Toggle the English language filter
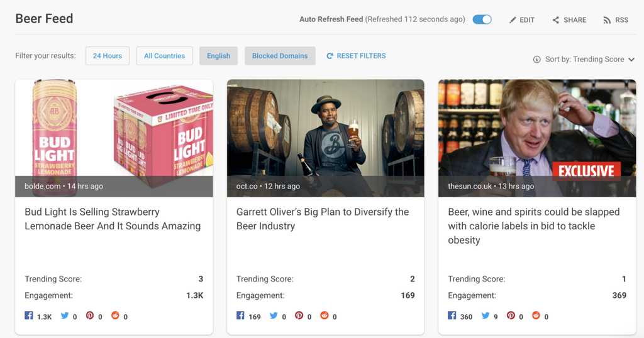 [x=218, y=56]
